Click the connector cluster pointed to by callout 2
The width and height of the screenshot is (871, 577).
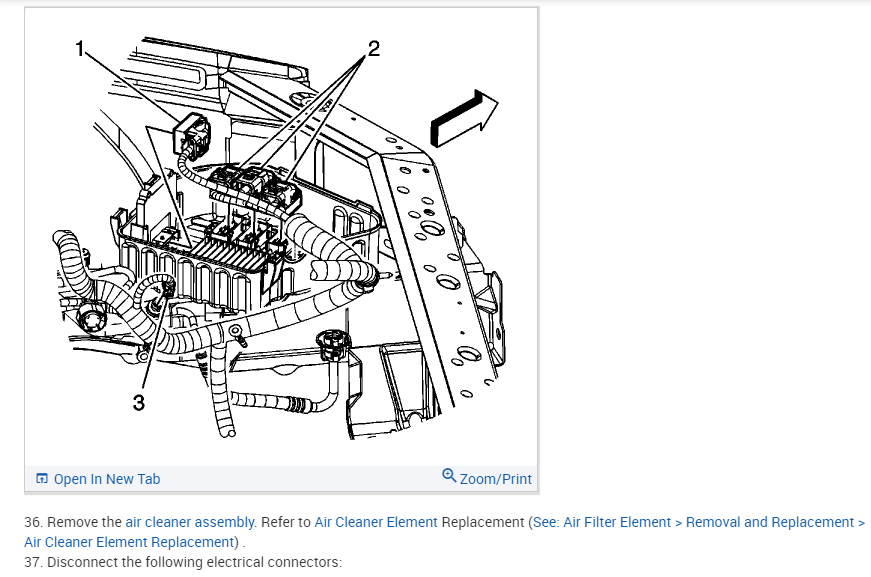point(257,186)
